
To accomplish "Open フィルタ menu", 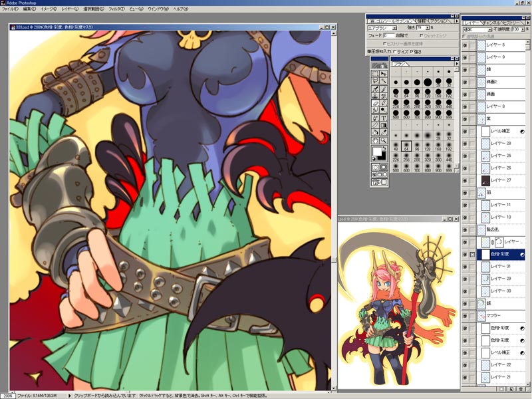I will 116,9.
